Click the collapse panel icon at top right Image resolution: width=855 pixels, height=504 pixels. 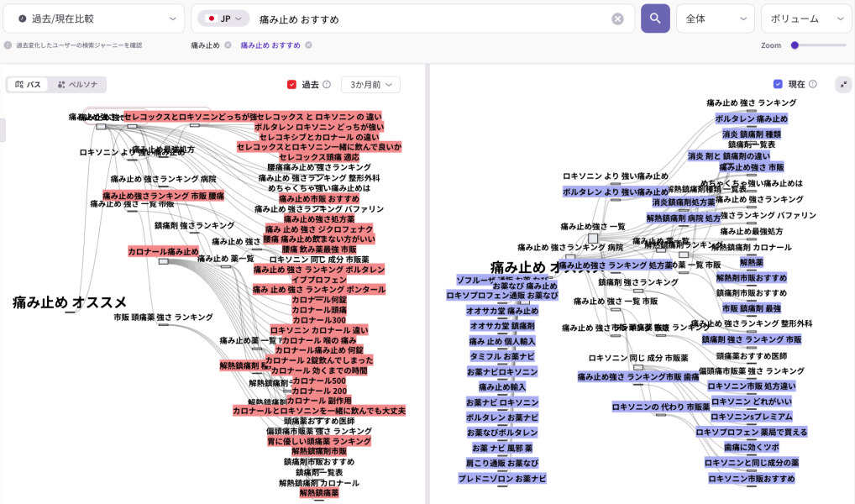[843, 85]
